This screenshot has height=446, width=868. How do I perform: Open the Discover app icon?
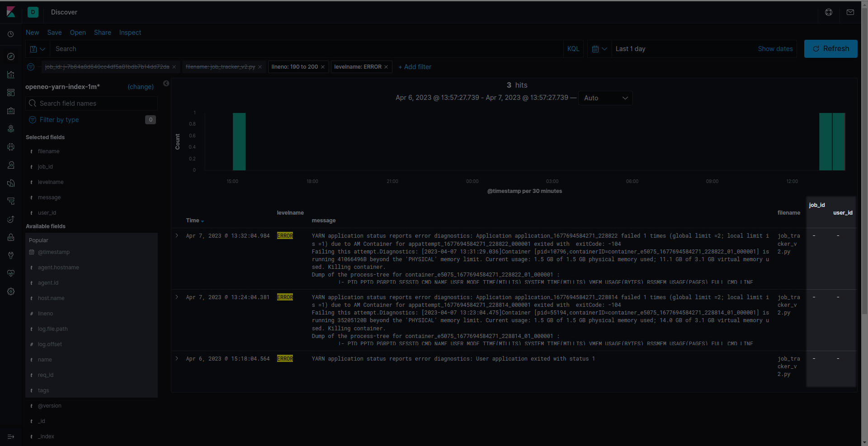11,57
